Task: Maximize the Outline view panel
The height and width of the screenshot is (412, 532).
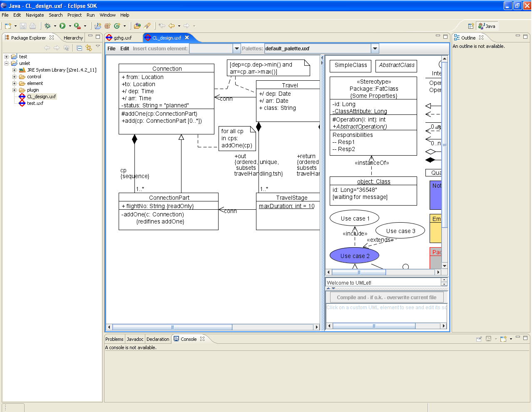Action: 525,37
